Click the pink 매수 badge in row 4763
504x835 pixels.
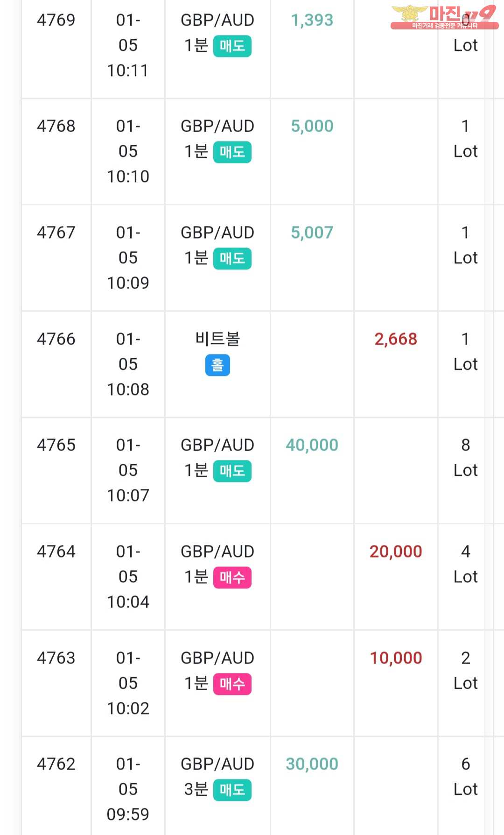coord(232,684)
